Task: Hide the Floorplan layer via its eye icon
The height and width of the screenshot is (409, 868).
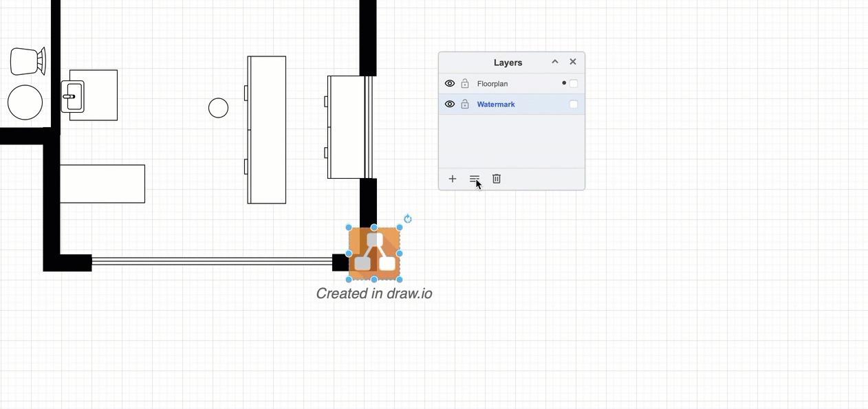Action: [x=450, y=83]
